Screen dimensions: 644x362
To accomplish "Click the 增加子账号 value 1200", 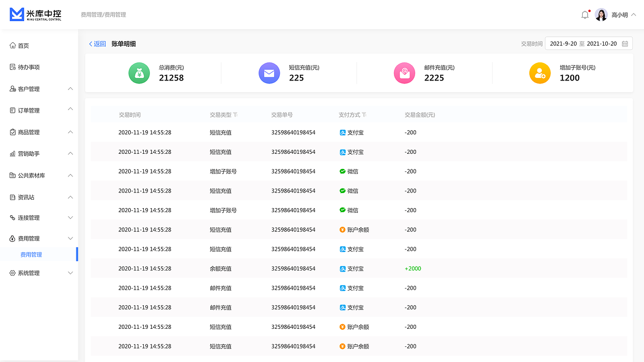I will point(570,78).
